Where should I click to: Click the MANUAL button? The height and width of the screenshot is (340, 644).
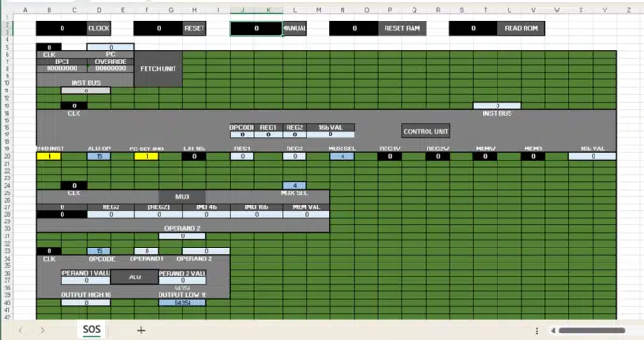(295, 28)
